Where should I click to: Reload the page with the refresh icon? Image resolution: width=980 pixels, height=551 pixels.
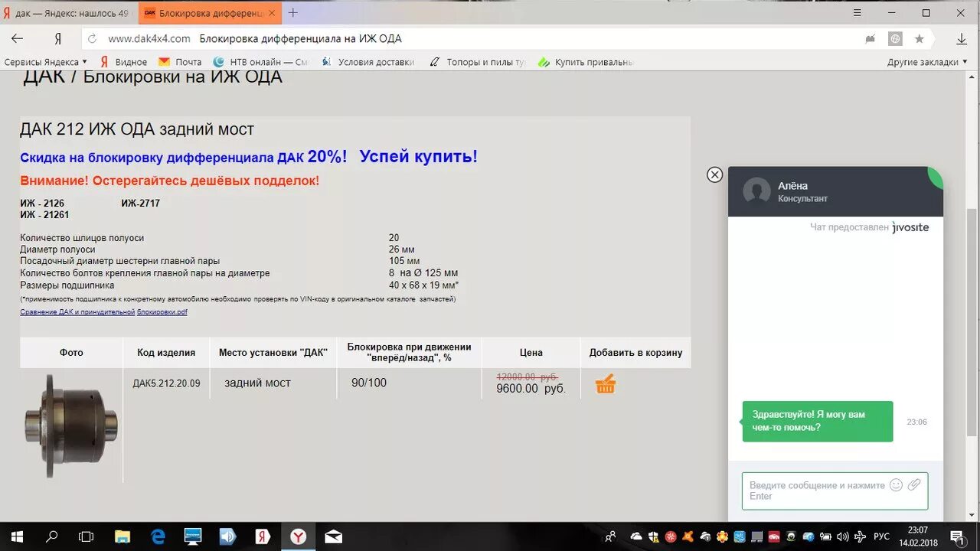click(93, 38)
